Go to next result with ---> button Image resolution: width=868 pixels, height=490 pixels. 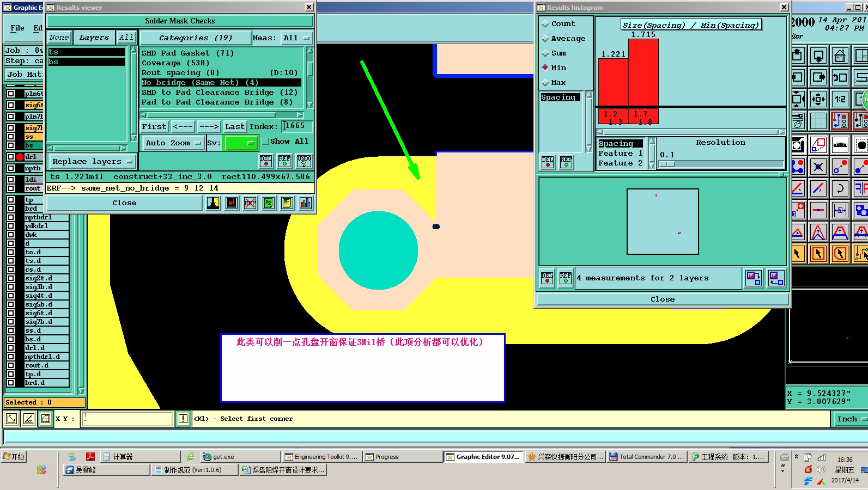click(x=209, y=126)
